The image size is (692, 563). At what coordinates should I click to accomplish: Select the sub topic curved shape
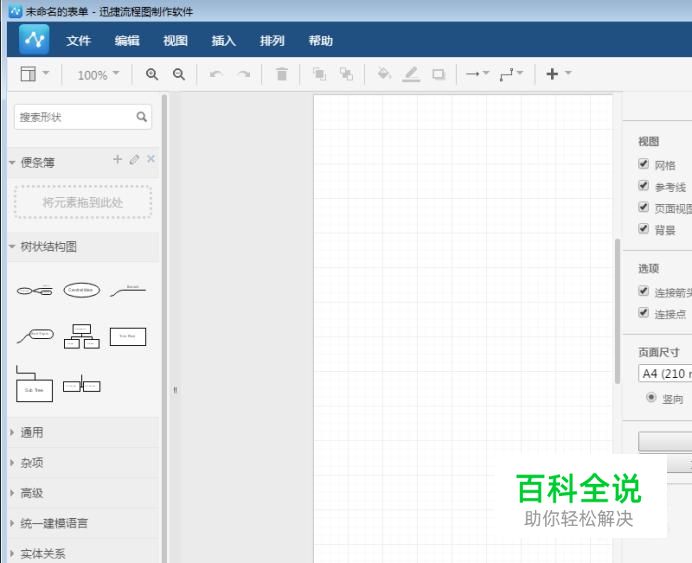tap(35, 336)
